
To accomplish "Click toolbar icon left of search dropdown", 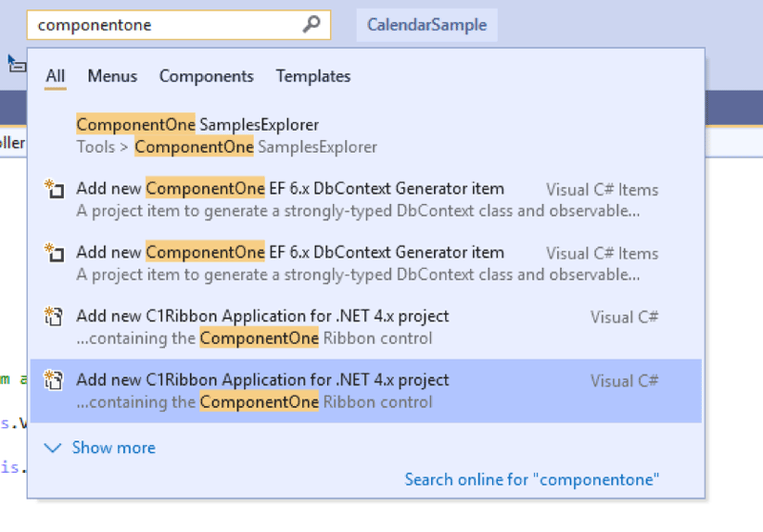I will tap(16, 63).
